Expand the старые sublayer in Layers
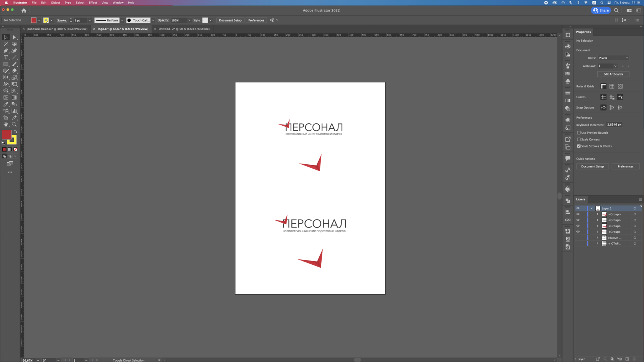This screenshot has width=644, height=362. pyautogui.click(x=597, y=238)
